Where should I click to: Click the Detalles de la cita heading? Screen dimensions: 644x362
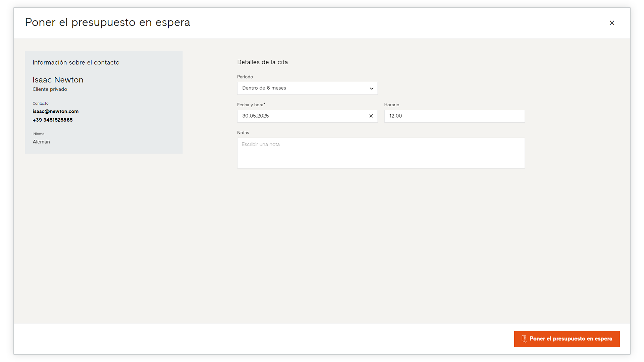pos(262,62)
